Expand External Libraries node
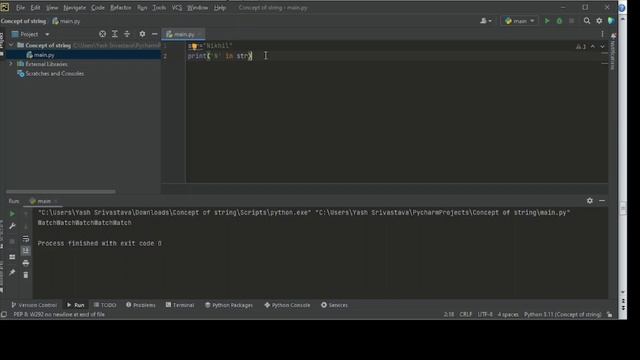Image resolution: width=640 pixels, height=360 pixels. coord(11,64)
